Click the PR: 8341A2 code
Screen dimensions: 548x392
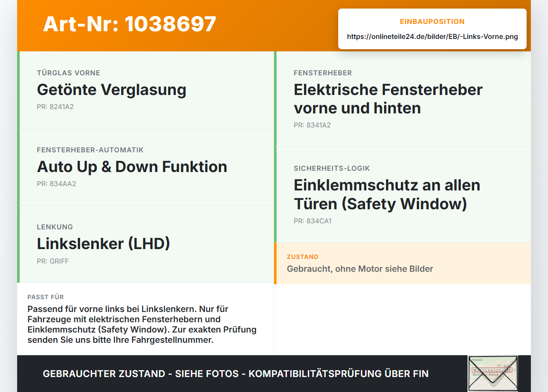point(312,125)
